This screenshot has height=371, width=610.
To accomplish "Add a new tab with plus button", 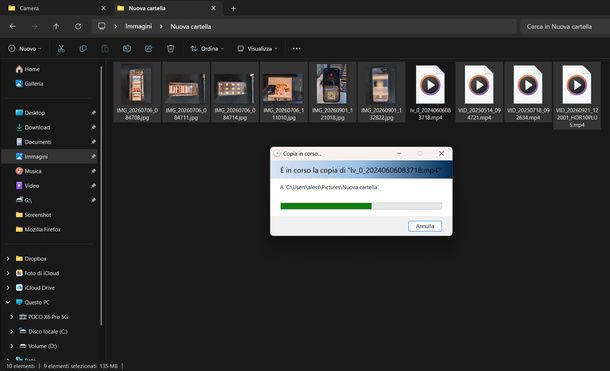I will coord(233,8).
